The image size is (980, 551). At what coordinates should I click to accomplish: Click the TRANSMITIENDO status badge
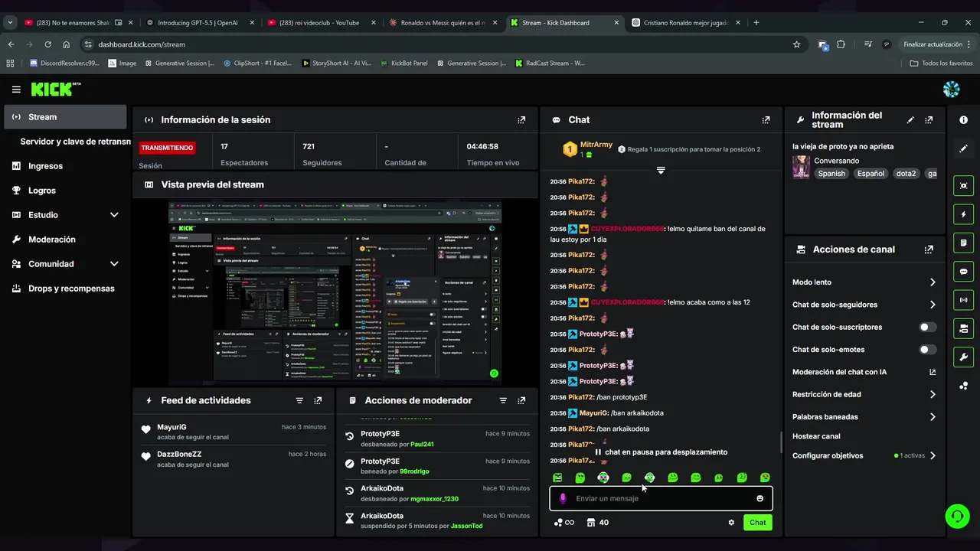pyautogui.click(x=167, y=148)
